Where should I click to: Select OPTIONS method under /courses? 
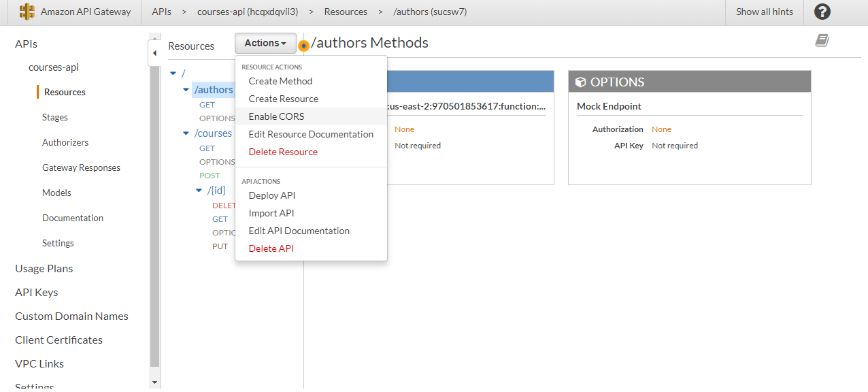tap(217, 162)
